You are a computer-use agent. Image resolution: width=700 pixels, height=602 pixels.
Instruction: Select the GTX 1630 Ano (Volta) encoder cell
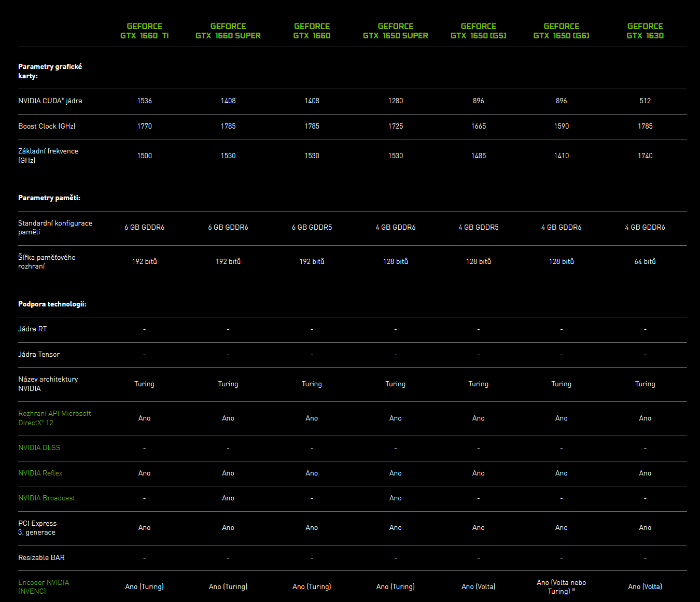click(x=645, y=586)
